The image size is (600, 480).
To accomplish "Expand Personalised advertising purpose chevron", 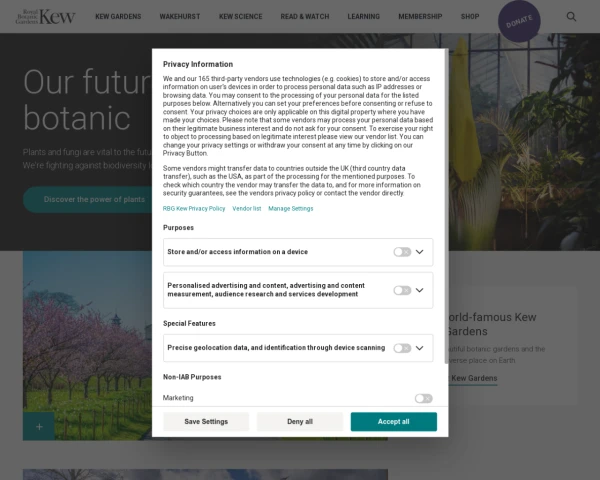I will [x=421, y=290].
